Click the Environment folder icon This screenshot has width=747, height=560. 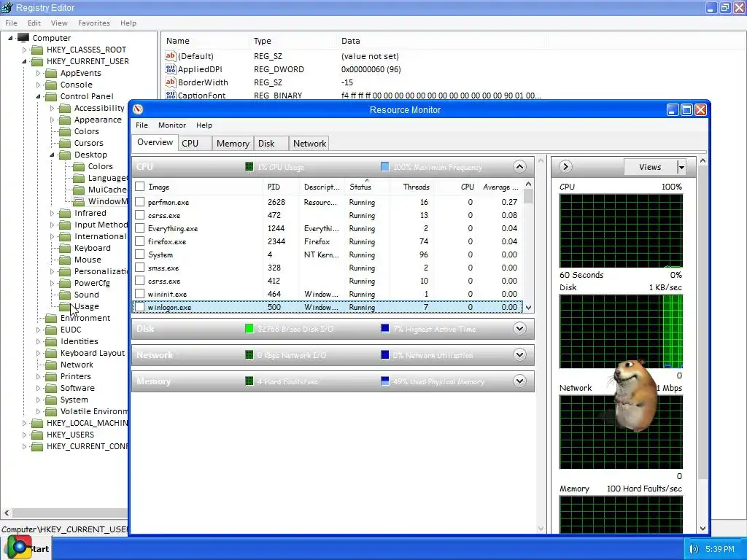[x=51, y=318]
